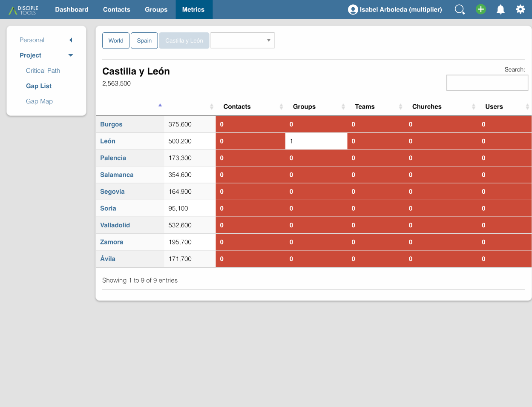Open the Dashboard tab
The width and height of the screenshot is (532, 407).
pos(72,9)
